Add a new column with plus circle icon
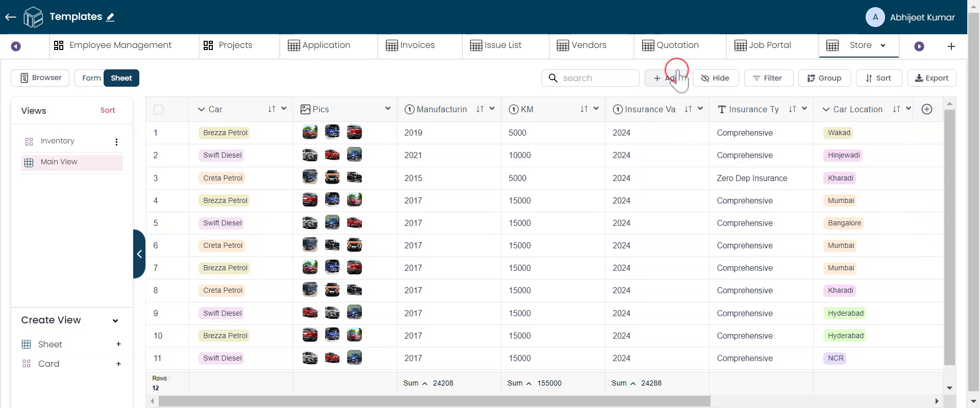The width and height of the screenshot is (980, 408). pyautogui.click(x=927, y=109)
